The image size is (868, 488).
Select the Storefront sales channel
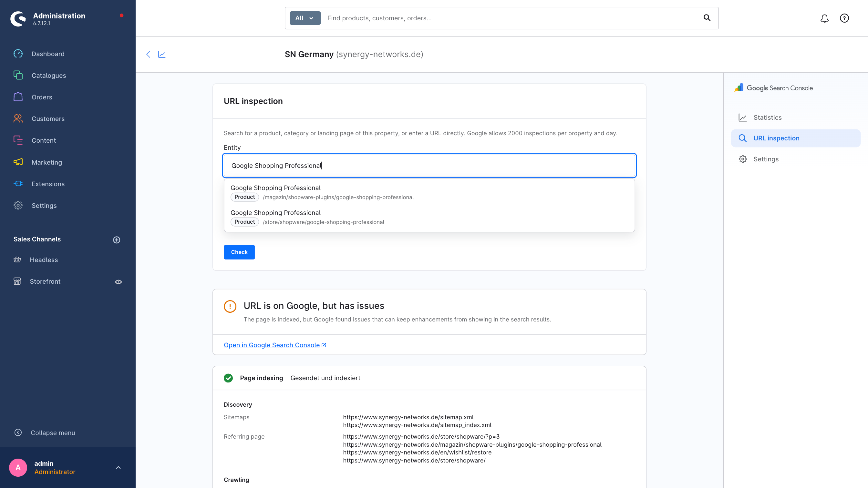click(x=45, y=281)
